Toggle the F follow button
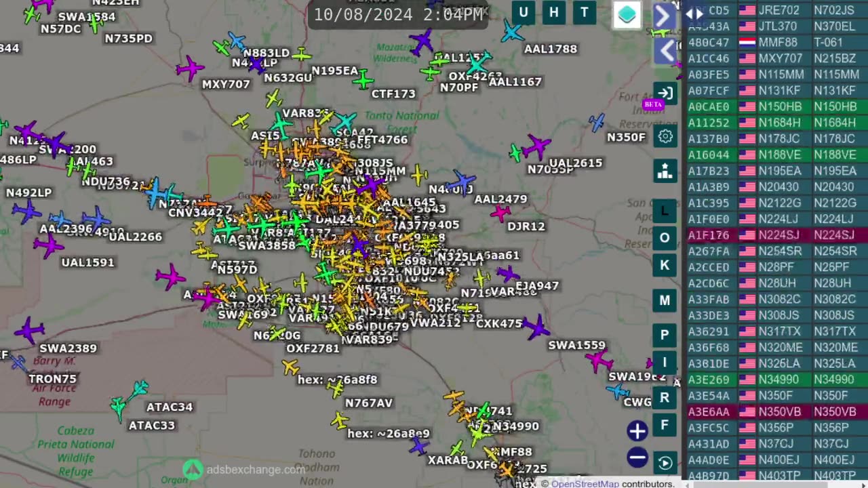Screen dimensions: 868x488 coord(665,425)
